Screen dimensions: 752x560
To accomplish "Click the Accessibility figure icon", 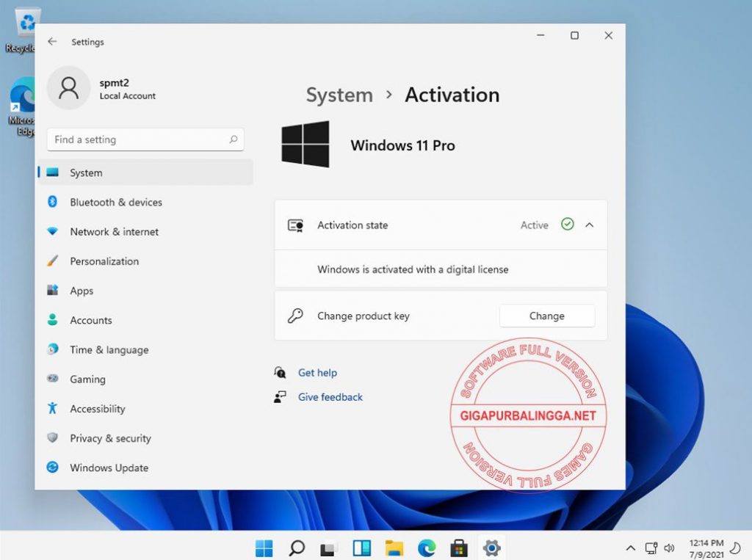I will tap(53, 408).
